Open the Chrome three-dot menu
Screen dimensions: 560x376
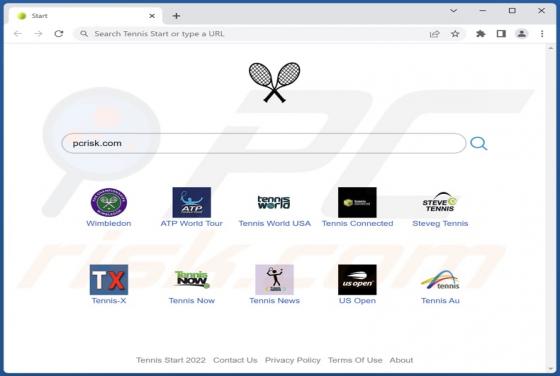542,34
